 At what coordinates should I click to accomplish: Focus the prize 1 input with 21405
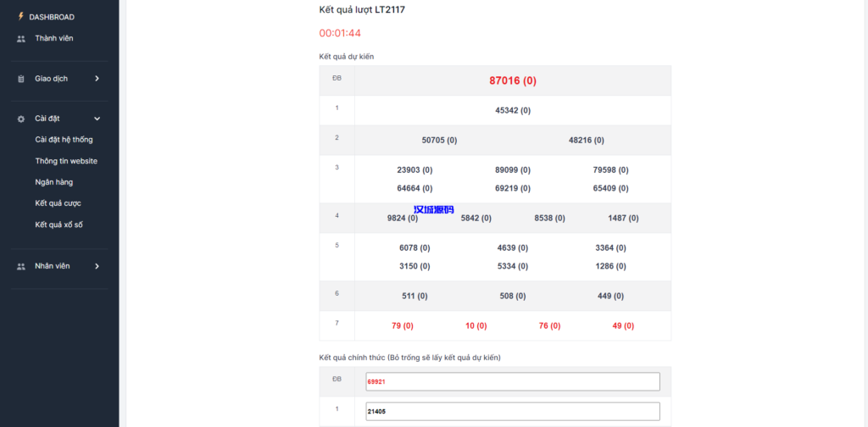[x=512, y=411]
